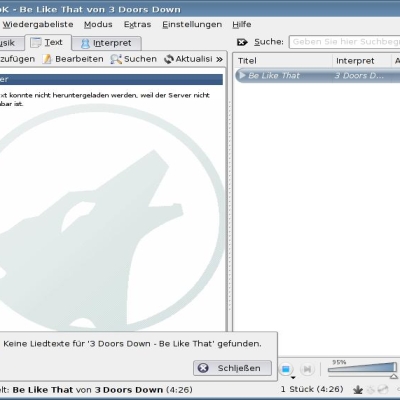The image size is (400, 400).
Task: Click the now-playing 'Be Like That' status text
Action: coord(43,390)
